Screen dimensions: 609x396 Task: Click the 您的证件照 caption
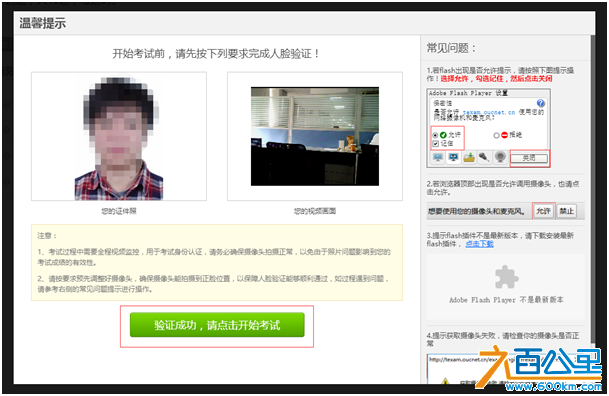pos(119,211)
